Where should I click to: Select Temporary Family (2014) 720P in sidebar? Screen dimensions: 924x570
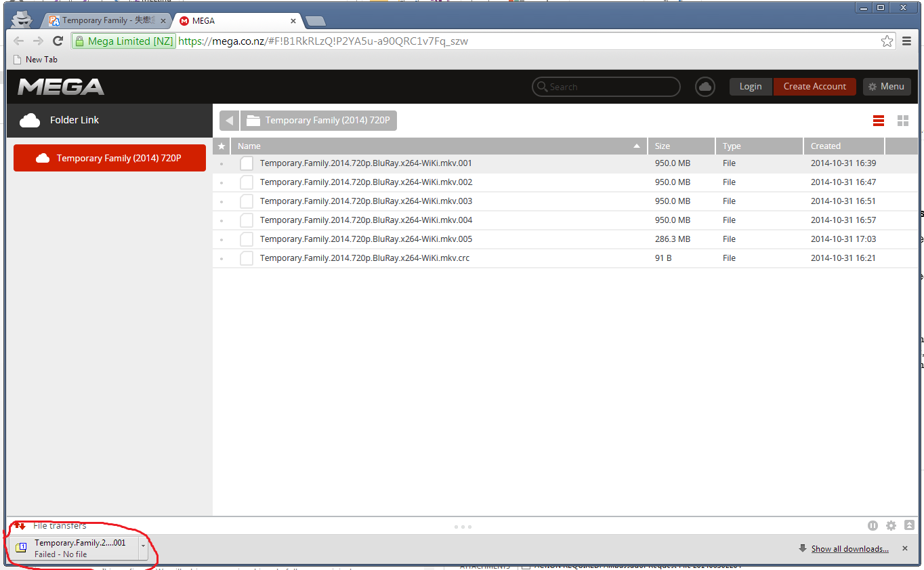[x=110, y=158]
